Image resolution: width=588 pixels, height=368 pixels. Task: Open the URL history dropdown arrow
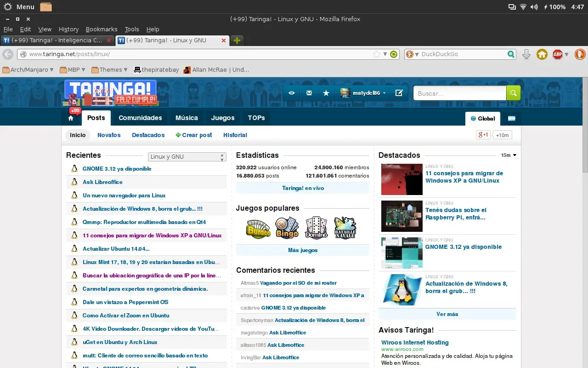click(x=385, y=54)
